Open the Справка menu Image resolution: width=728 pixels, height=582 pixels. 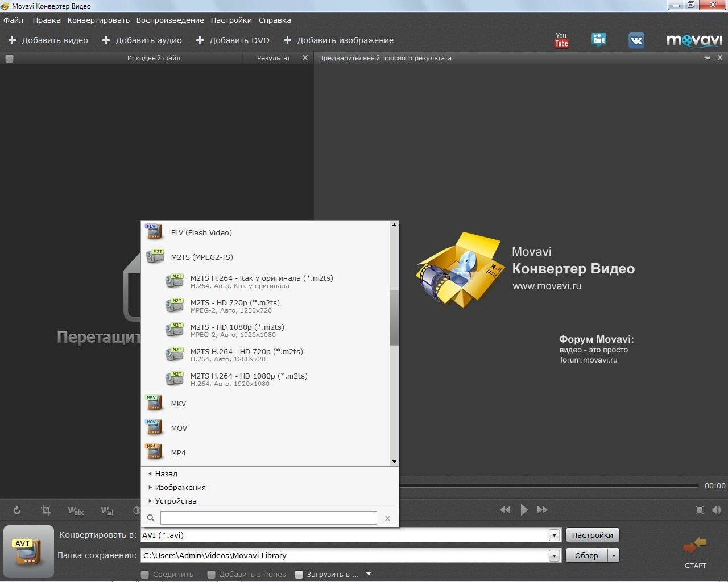pyautogui.click(x=275, y=20)
